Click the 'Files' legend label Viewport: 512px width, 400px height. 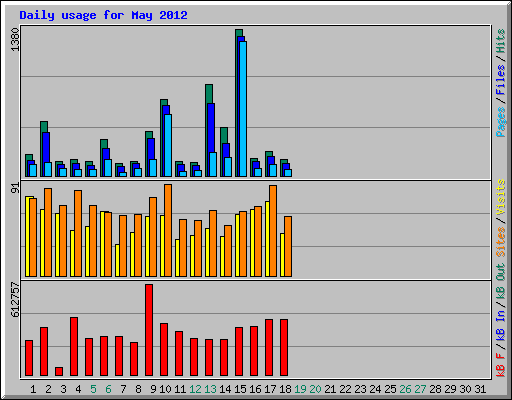coord(500,80)
